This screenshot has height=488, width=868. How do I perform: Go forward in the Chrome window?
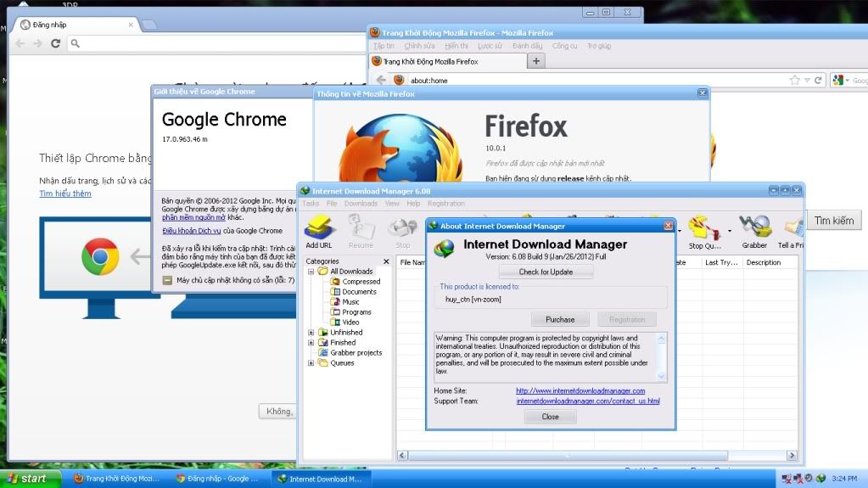[37, 43]
